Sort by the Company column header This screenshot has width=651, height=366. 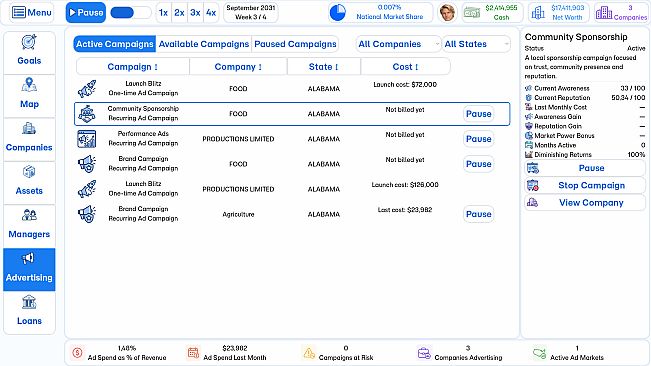point(238,67)
